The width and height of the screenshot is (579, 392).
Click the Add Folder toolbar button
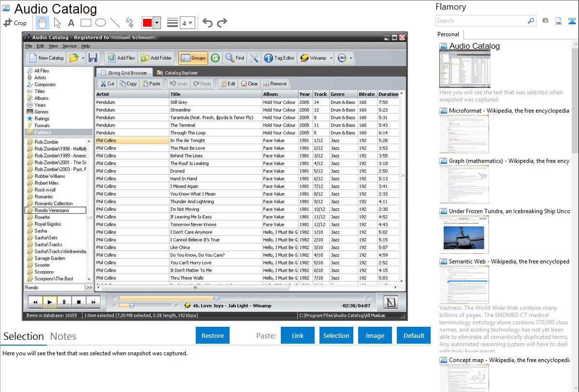tap(156, 58)
